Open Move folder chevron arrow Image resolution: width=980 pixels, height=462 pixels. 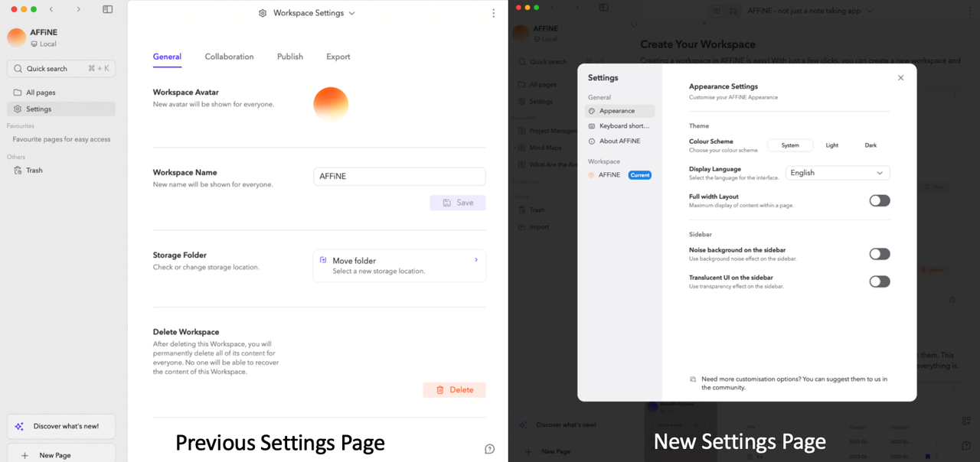pos(476,260)
